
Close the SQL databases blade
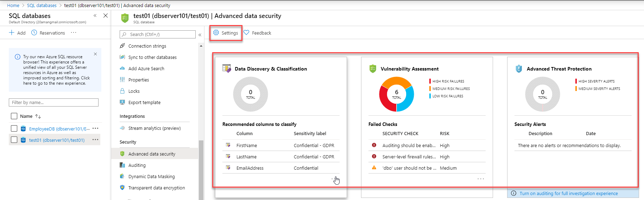pyautogui.click(x=106, y=16)
